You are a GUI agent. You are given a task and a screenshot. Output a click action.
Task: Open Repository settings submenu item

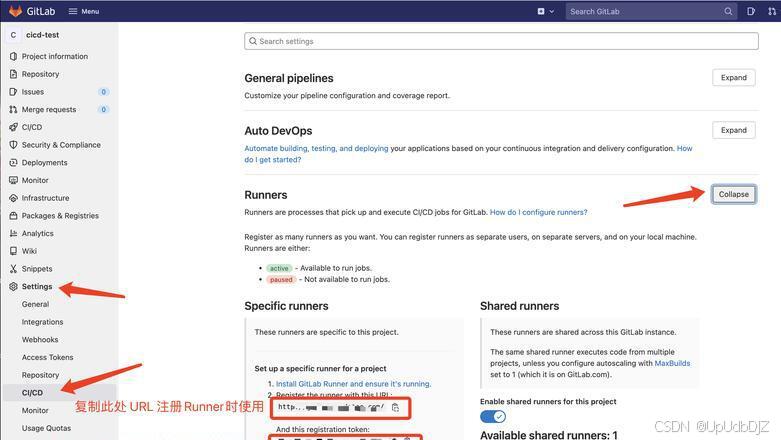click(40, 375)
